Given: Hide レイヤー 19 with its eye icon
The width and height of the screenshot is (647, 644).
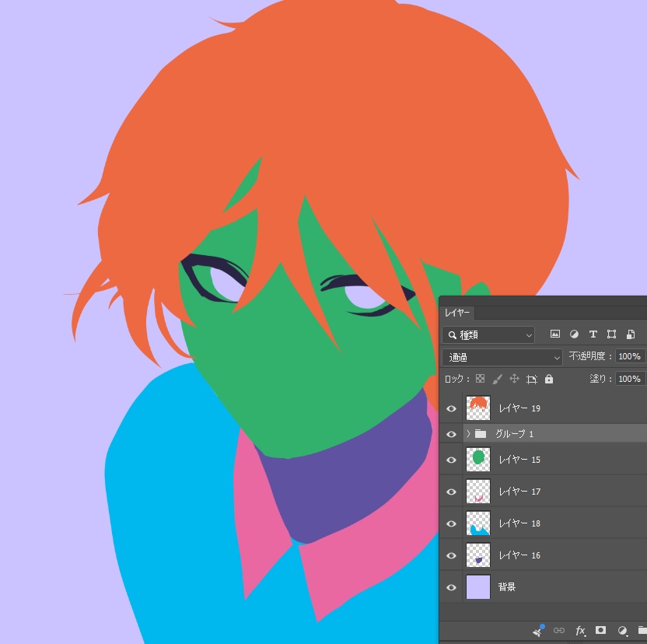Looking at the screenshot, I should [x=451, y=408].
